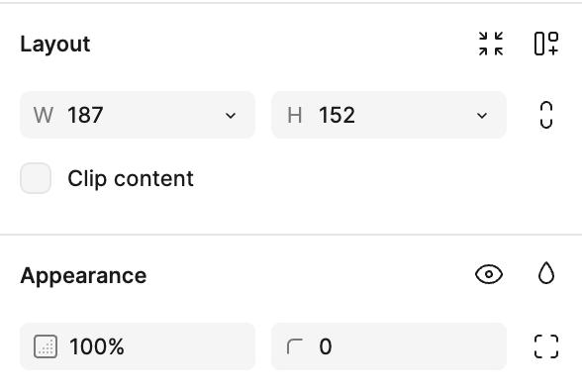Click the W width label icon

pos(44,115)
